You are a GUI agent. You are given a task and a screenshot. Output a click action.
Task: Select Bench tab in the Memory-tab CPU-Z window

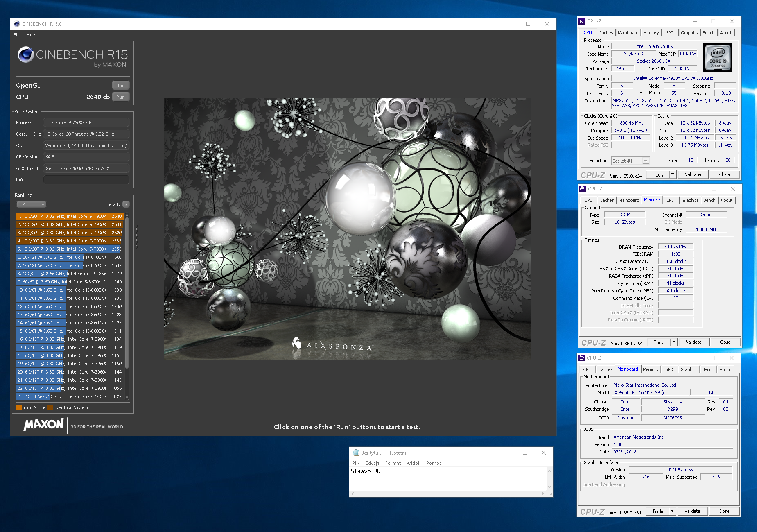[710, 200]
